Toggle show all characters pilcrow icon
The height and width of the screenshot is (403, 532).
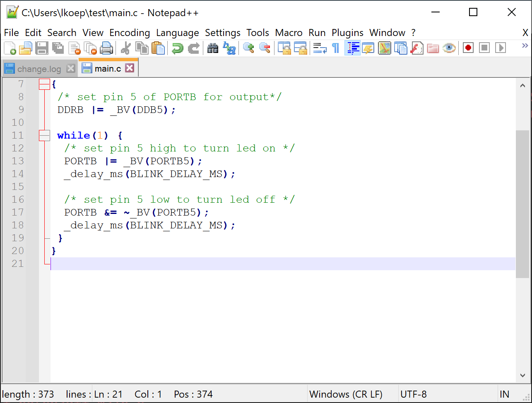pyautogui.click(x=336, y=48)
